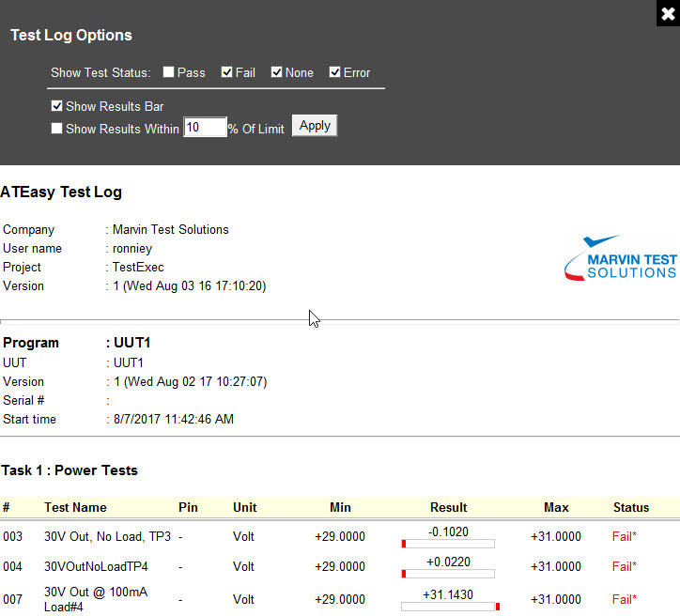Toggle the None status checkbox
The image size is (680, 616).
pyautogui.click(x=277, y=72)
